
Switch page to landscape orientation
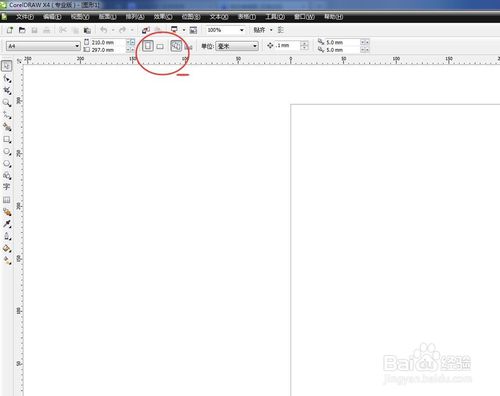160,46
